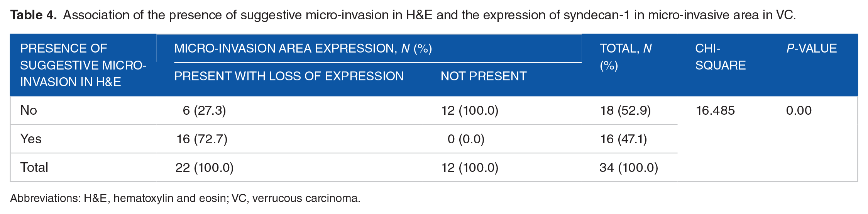Screen dimensions: 868x214
Task: Select the cell reading 18 (52.9)
Action: (x=625, y=110)
